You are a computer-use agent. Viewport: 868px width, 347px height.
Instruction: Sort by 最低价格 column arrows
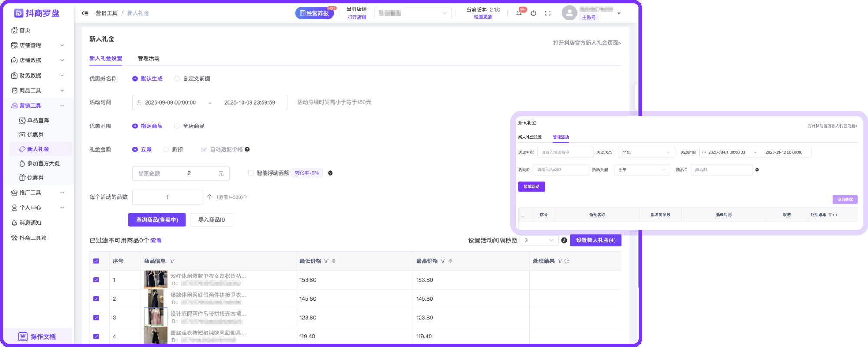(x=334, y=261)
